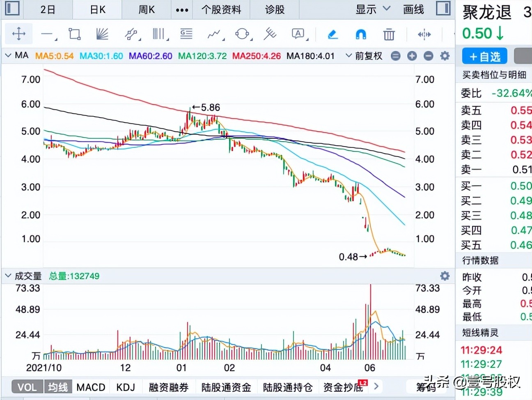Collapse the MA indicator row

coord(7,55)
